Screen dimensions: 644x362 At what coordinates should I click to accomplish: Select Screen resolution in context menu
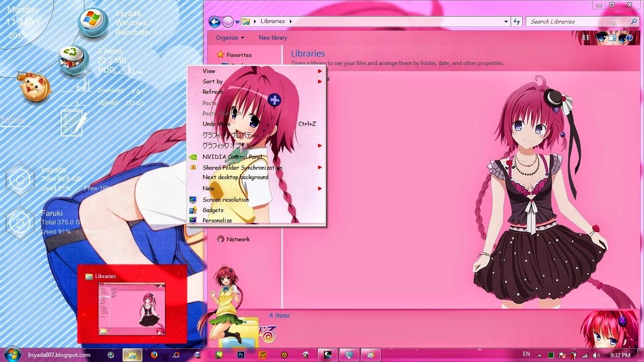(x=225, y=199)
